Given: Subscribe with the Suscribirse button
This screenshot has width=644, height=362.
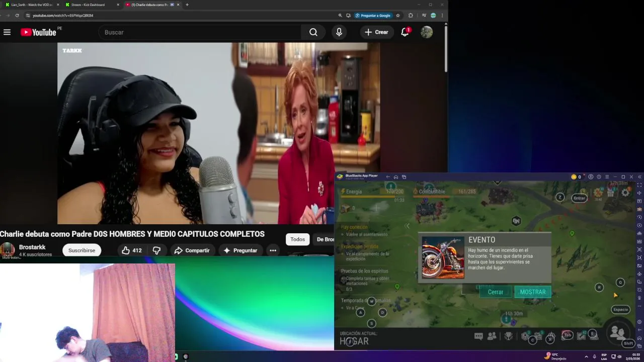Looking at the screenshot, I should (82, 250).
